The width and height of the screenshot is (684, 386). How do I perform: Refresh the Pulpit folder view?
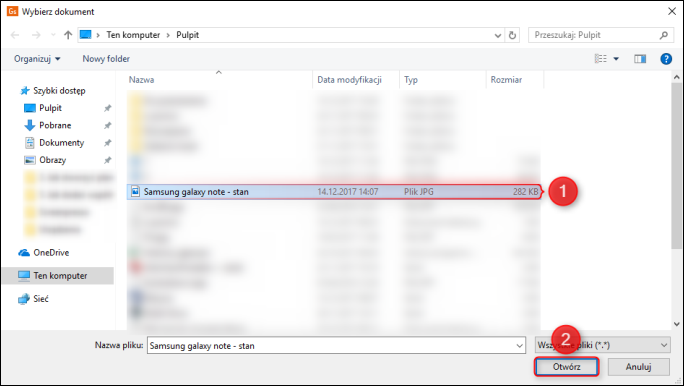click(x=513, y=35)
